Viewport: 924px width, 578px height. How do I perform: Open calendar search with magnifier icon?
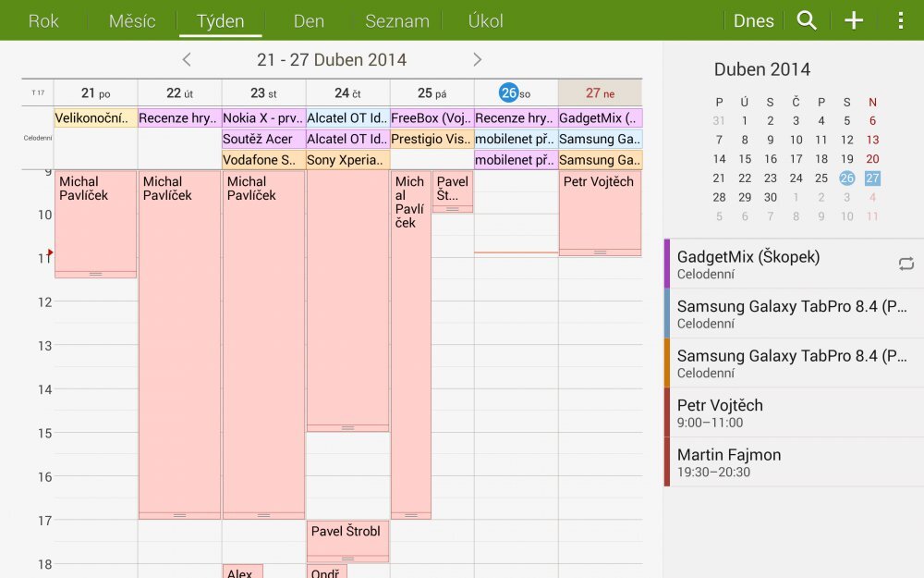click(806, 19)
